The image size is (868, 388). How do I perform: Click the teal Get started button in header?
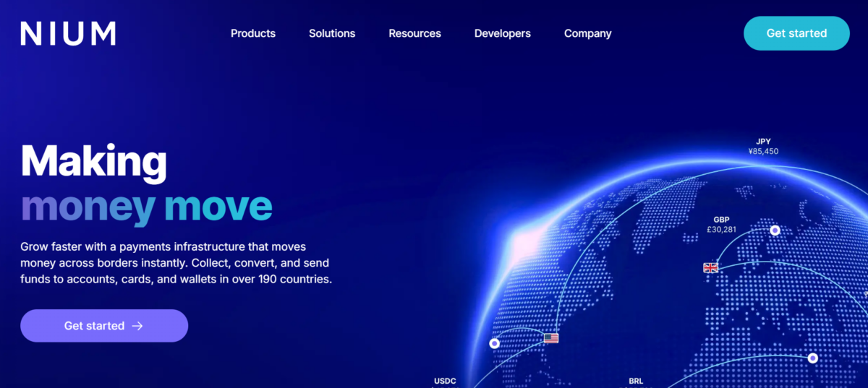coord(796,33)
